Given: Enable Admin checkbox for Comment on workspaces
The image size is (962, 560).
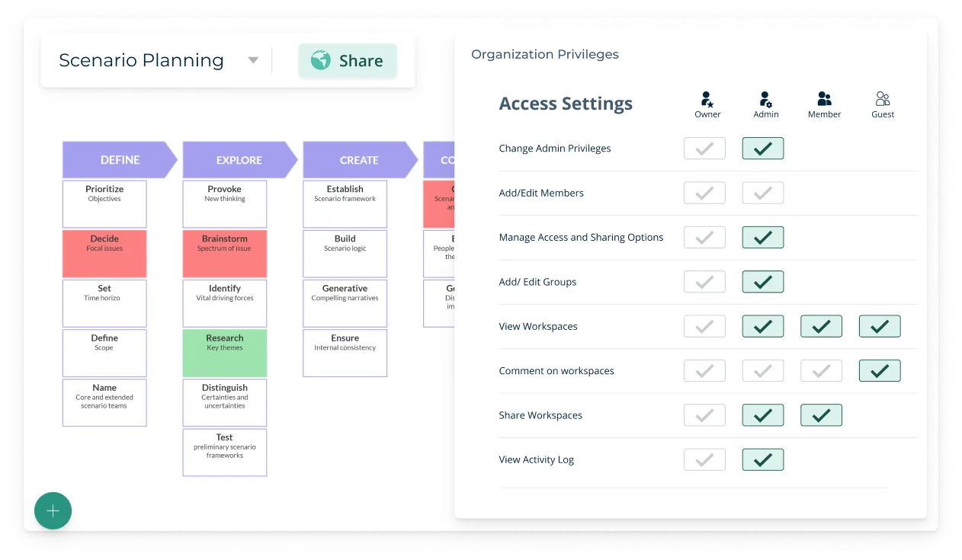Looking at the screenshot, I should click(763, 371).
